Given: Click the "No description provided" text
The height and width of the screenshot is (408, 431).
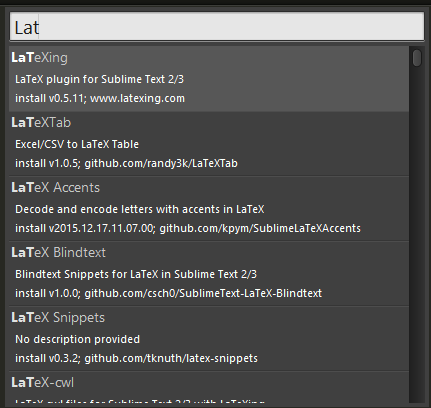Looking at the screenshot, I should [78, 339].
